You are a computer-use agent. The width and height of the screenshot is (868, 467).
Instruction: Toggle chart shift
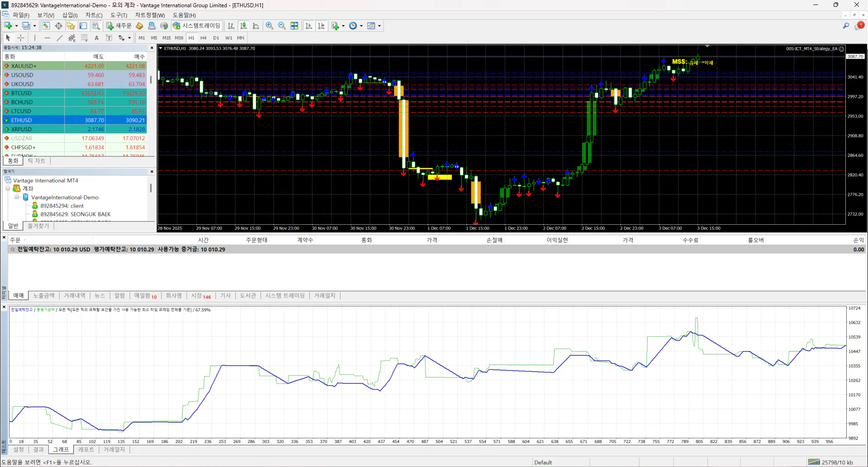[321, 26]
